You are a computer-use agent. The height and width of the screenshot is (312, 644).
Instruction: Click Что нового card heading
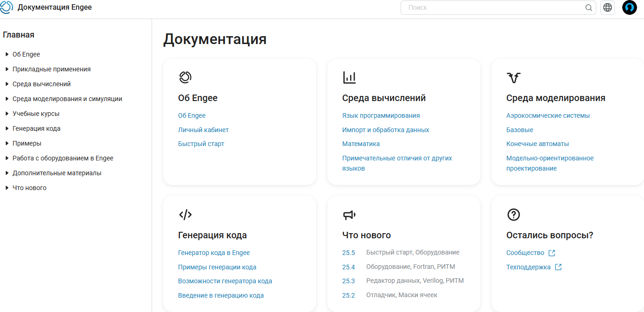pyautogui.click(x=367, y=235)
